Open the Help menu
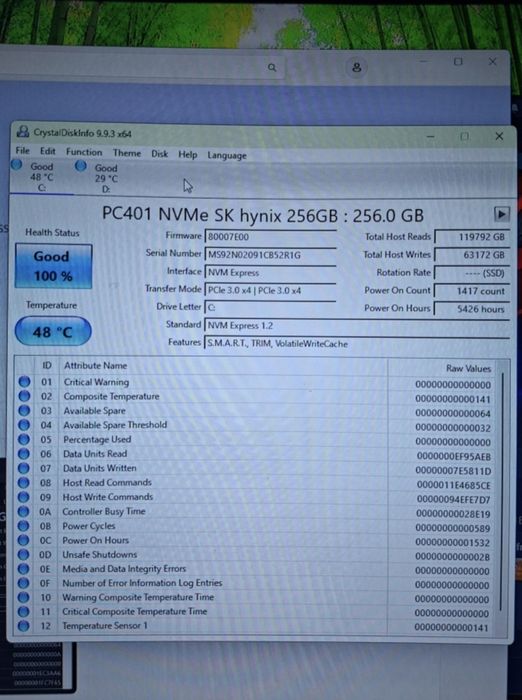The height and width of the screenshot is (700, 522). point(188,154)
